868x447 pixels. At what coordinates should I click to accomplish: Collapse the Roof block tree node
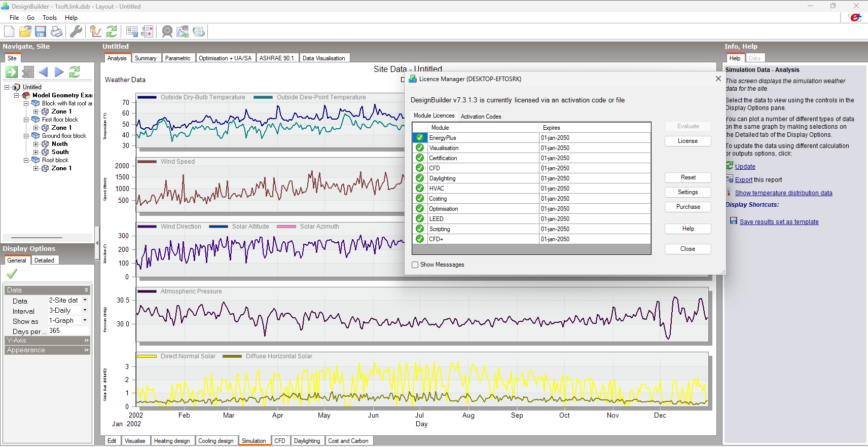point(26,160)
